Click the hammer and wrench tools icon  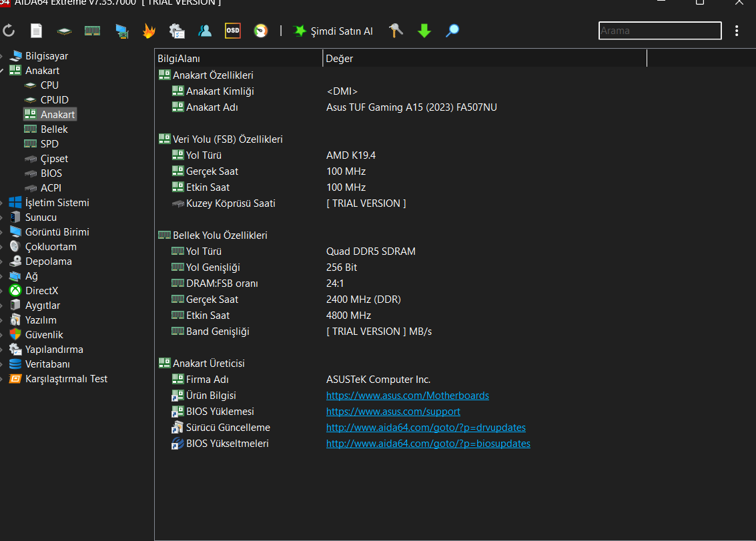coord(396,31)
